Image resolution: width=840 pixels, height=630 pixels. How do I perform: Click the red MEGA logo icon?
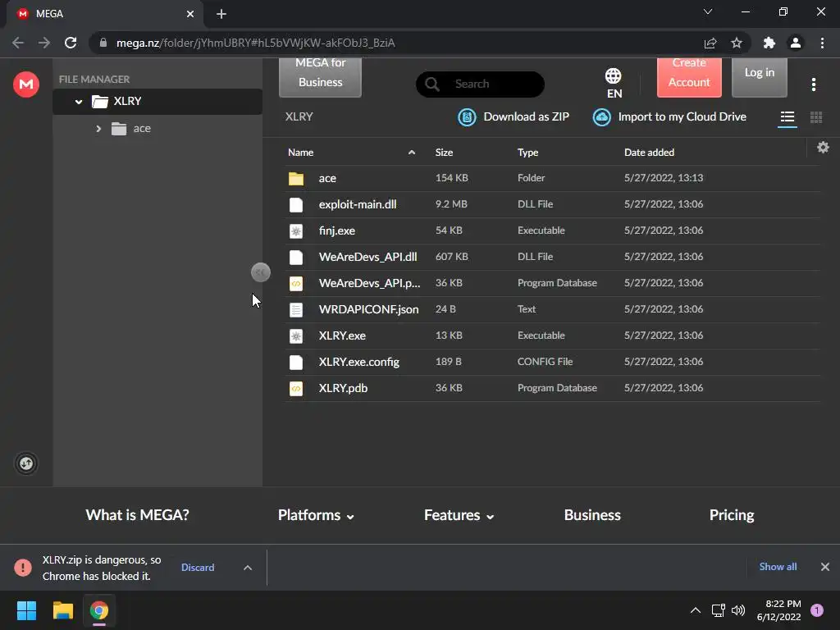[25, 84]
